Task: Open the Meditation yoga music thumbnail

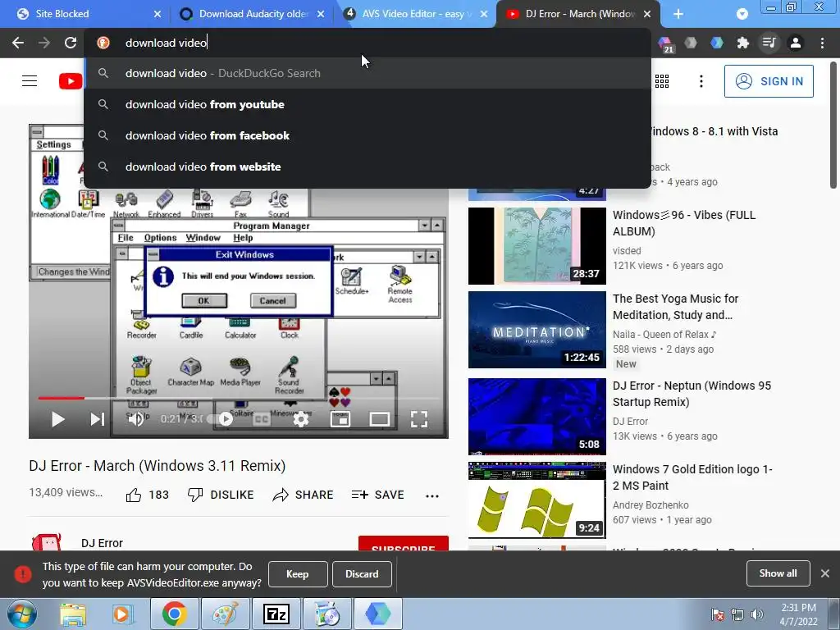Action: coord(536,330)
